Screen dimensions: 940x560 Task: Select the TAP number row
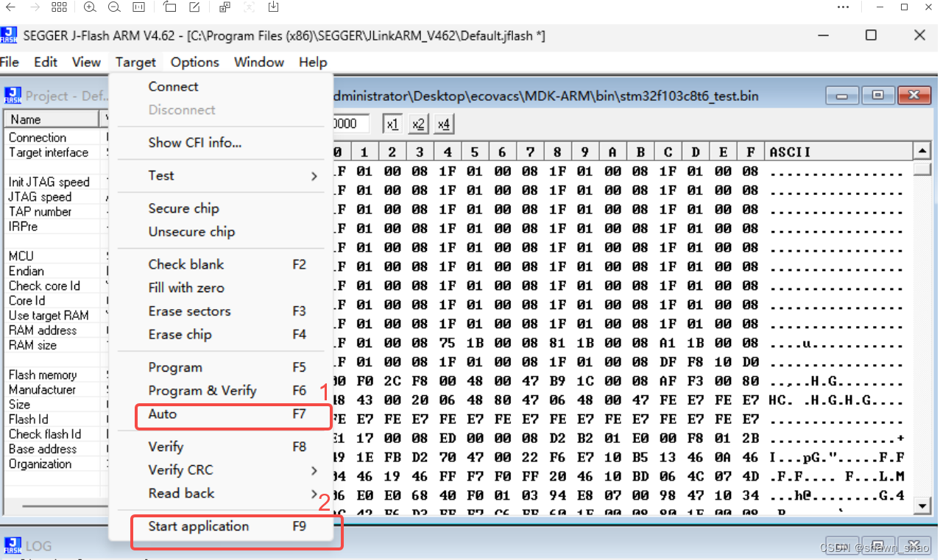point(56,211)
